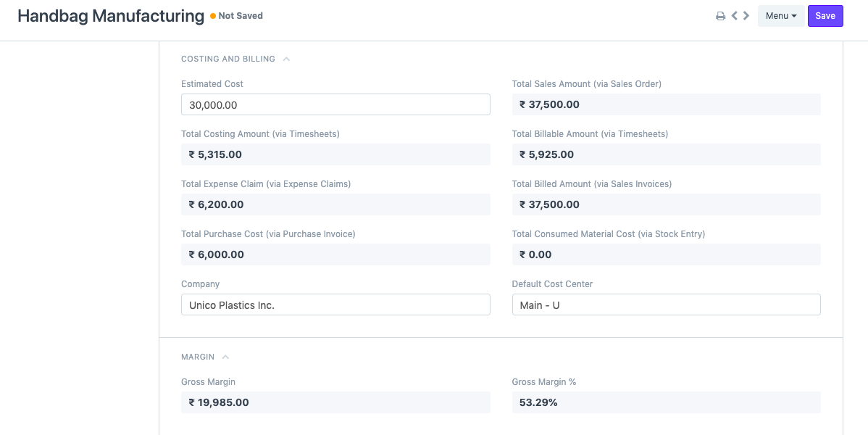Collapse the MARGIN section
This screenshot has width=868, height=435.
click(x=225, y=357)
